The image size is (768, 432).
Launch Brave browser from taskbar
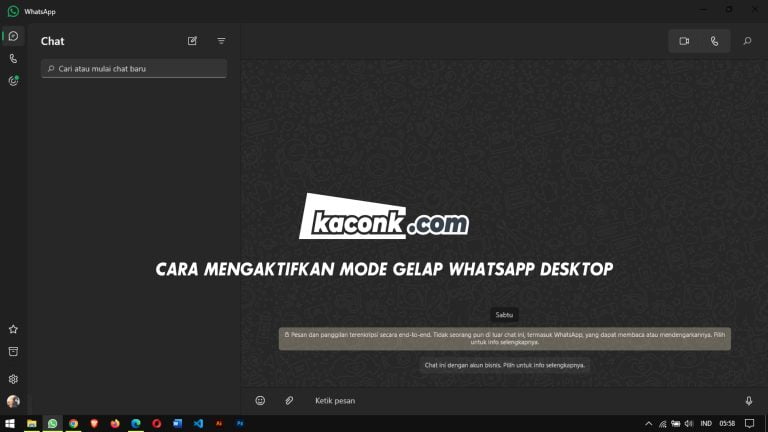(94, 424)
